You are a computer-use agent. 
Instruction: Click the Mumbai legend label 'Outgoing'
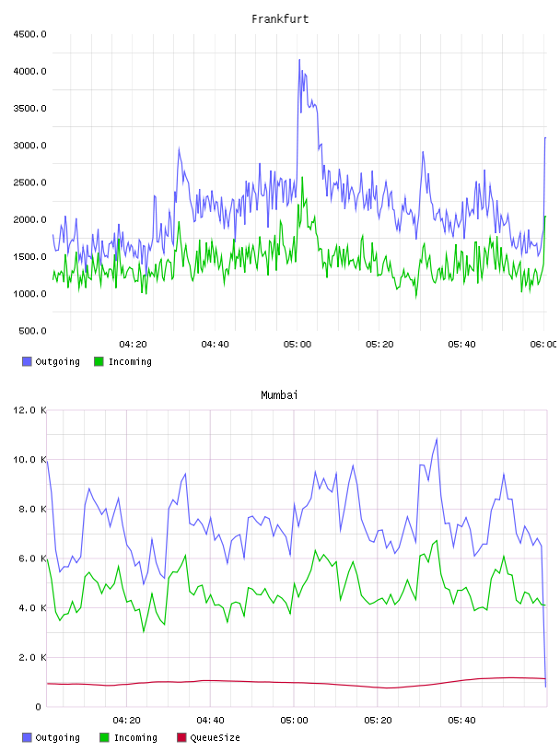click(x=57, y=737)
